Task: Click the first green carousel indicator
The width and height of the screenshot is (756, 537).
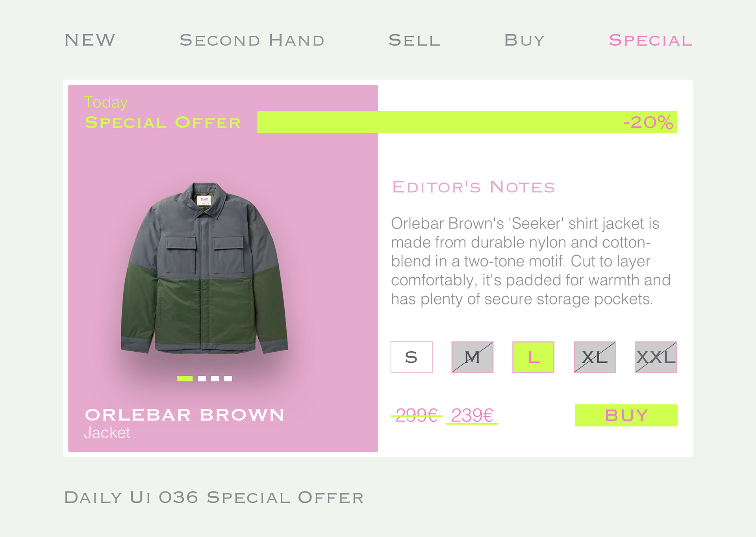Action: coord(185,378)
